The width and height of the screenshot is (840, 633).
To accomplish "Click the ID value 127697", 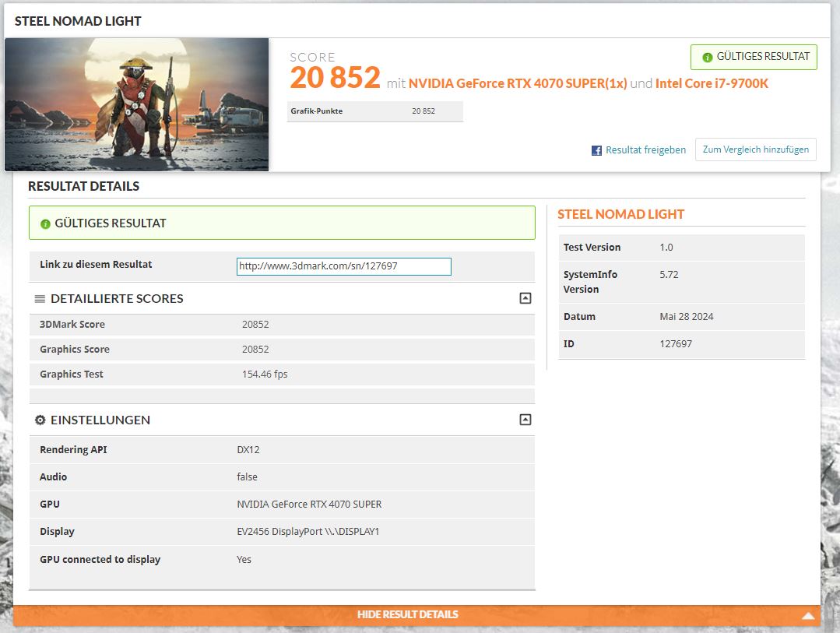I will pos(676,344).
